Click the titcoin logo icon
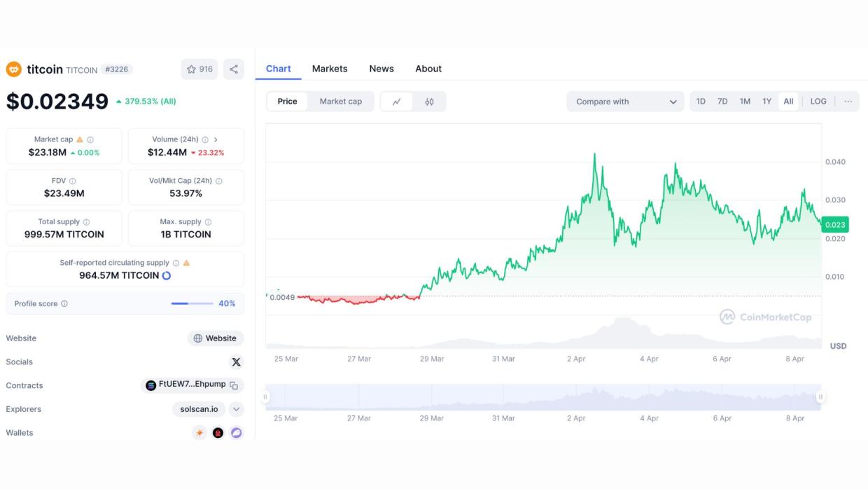 tap(13, 69)
